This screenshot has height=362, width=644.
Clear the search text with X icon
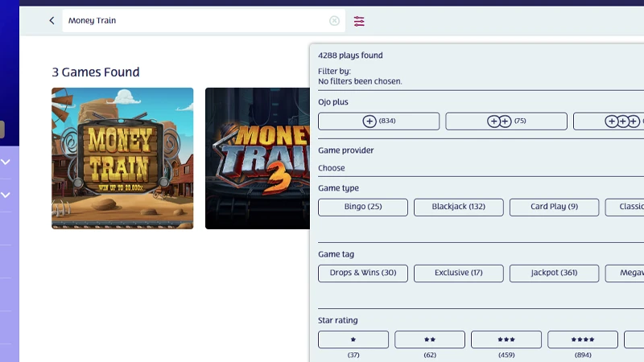(334, 21)
